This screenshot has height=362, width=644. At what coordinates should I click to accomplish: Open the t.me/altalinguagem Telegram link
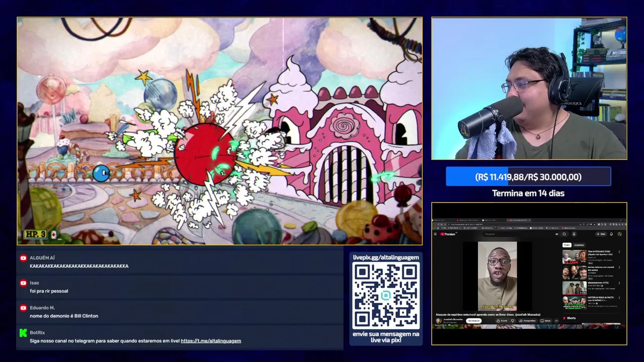point(211,341)
